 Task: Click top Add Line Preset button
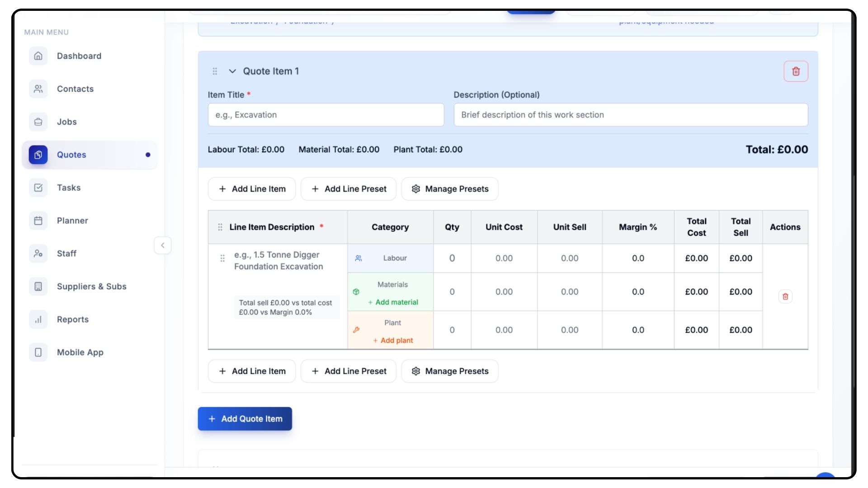click(349, 189)
